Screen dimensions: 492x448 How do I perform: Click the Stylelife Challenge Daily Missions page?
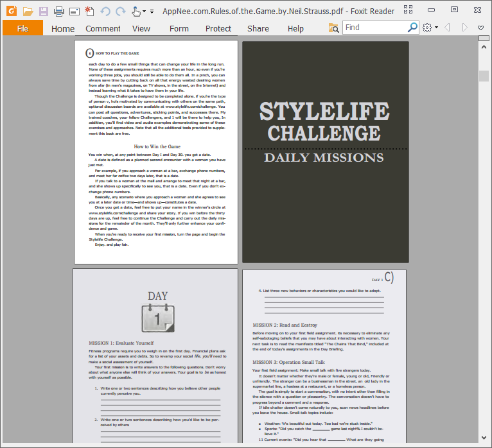click(x=326, y=152)
